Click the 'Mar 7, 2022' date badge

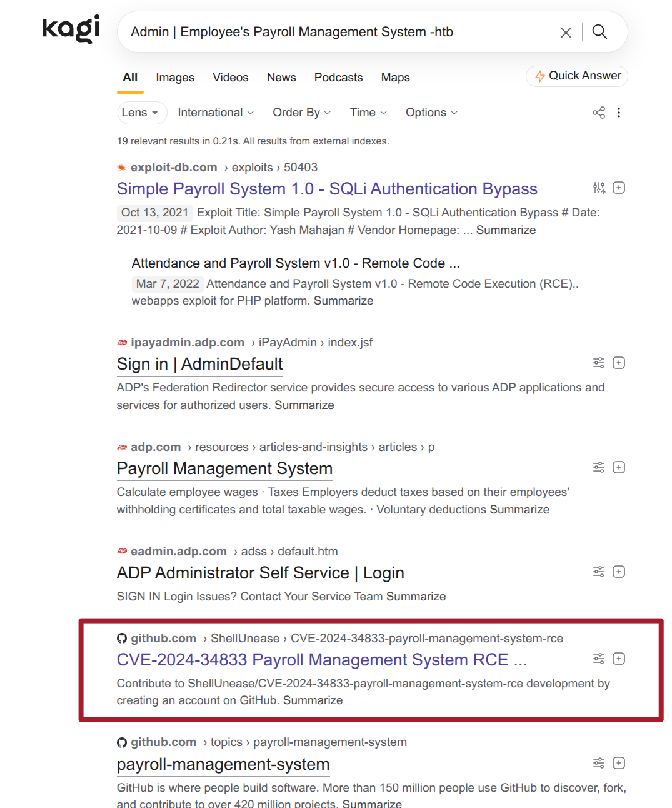168,284
